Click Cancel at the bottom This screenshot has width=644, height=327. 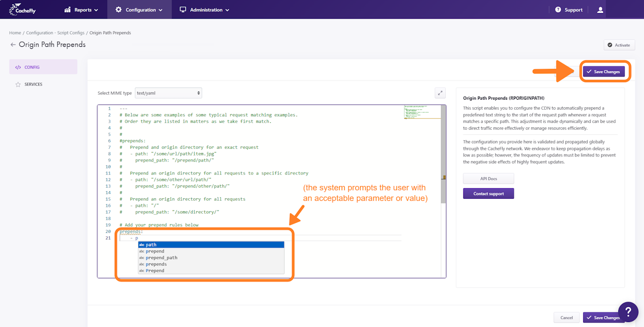click(567, 317)
